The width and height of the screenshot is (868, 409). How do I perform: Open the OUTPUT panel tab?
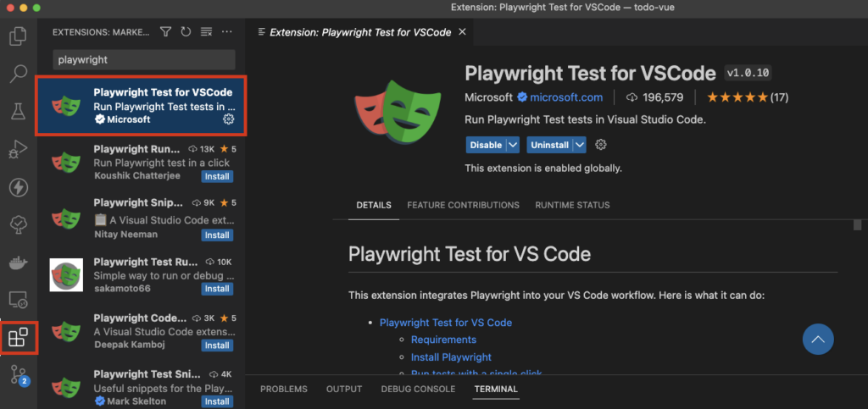point(344,390)
